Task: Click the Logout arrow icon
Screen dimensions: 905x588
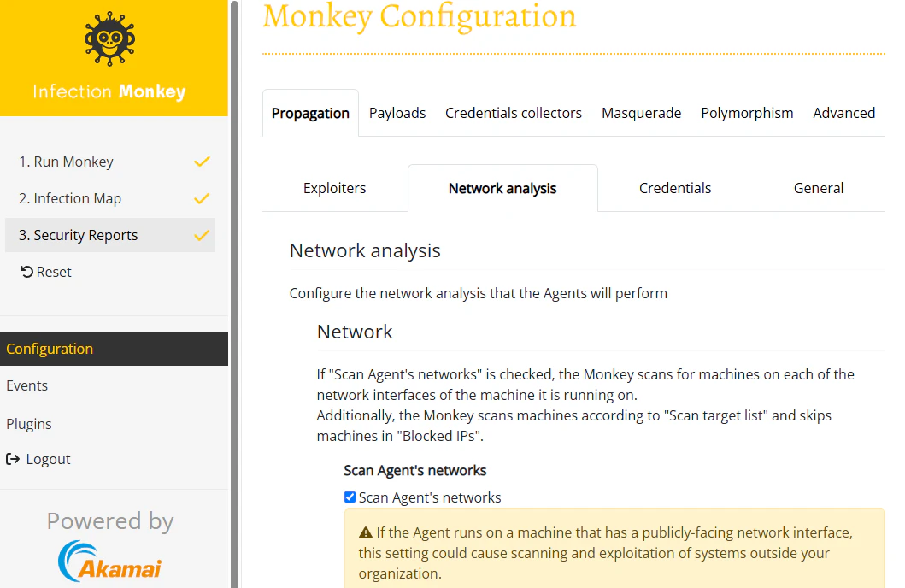Action: coord(13,459)
